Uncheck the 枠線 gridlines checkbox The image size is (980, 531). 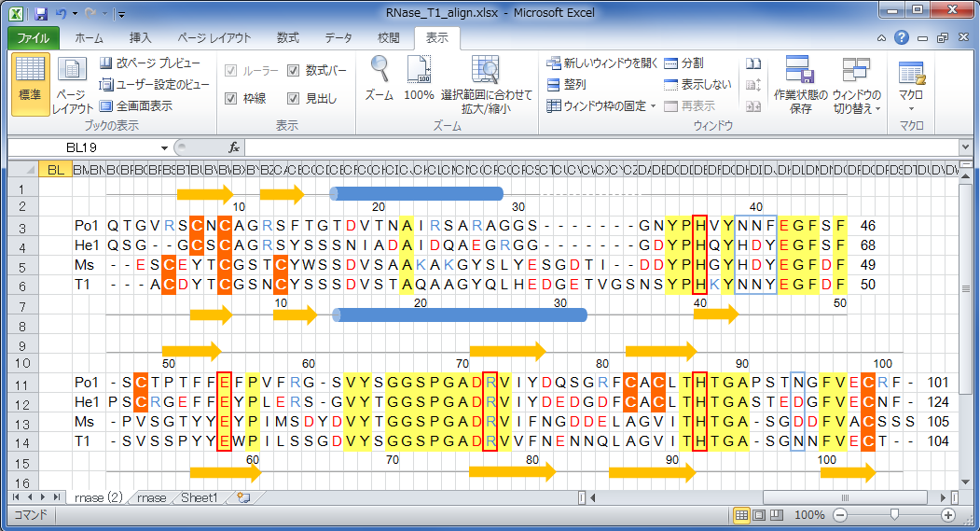pyautogui.click(x=231, y=98)
